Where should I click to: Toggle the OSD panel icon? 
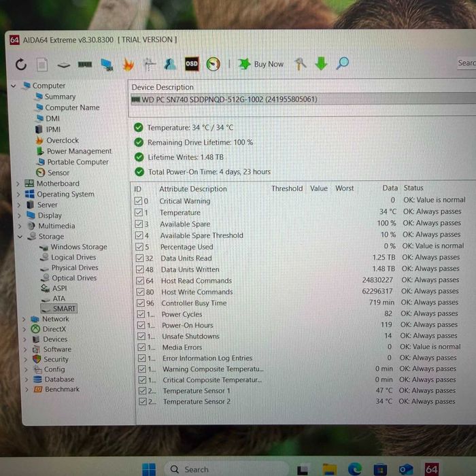[192, 64]
